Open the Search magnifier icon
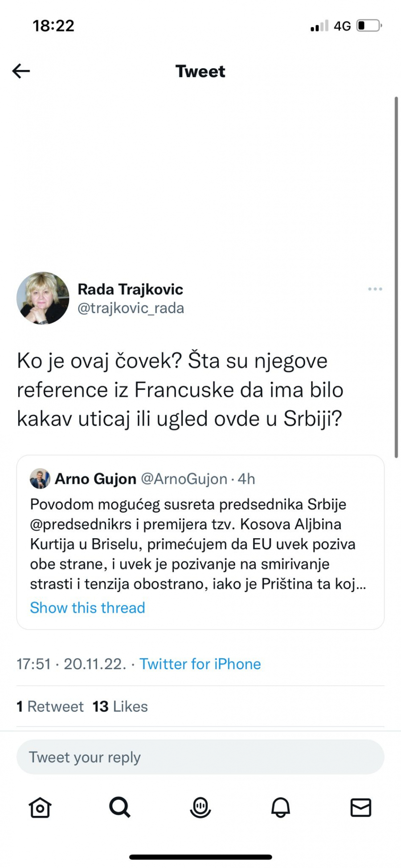The image size is (401, 868). pyautogui.click(x=120, y=807)
